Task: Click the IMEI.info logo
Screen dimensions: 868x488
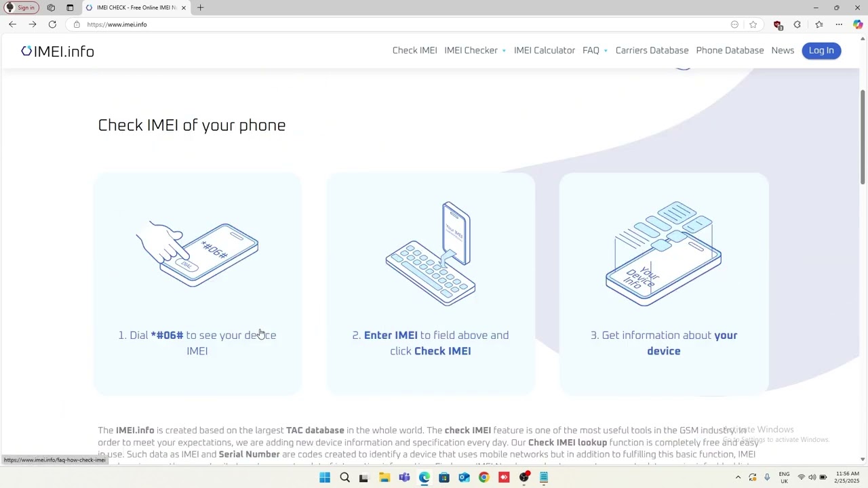Action: pyautogui.click(x=58, y=52)
